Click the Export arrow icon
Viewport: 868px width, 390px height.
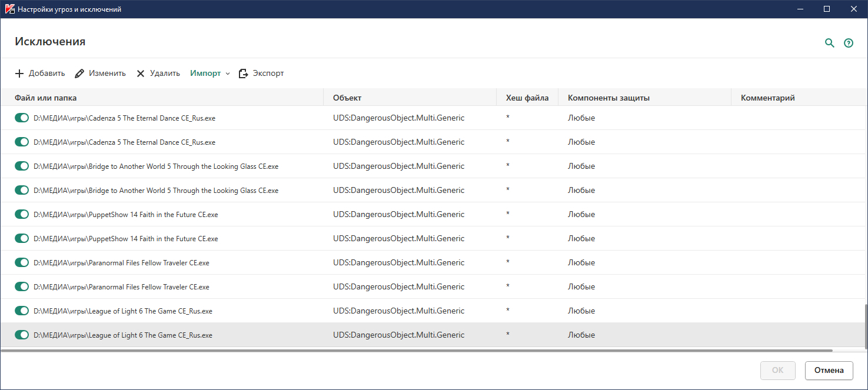pos(244,74)
